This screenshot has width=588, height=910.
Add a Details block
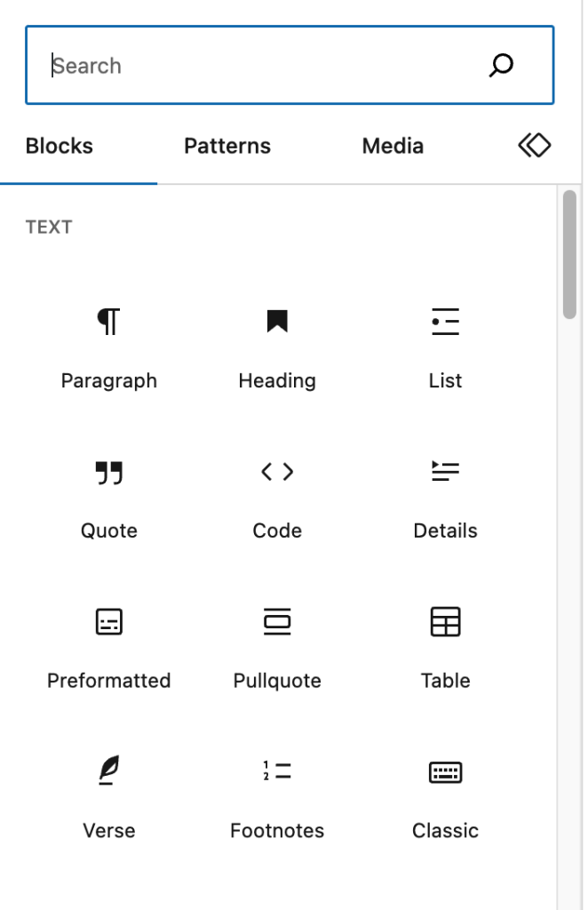click(445, 496)
